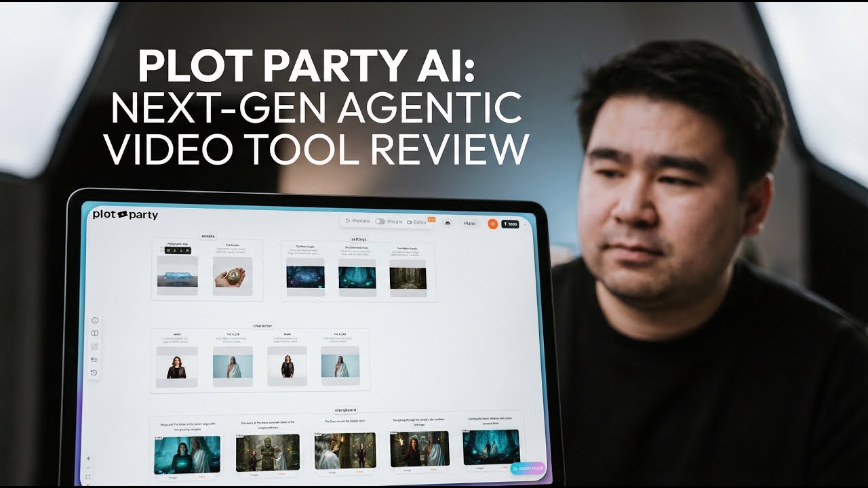868x488 pixels.
Task: Zoom in with the plus icon
Action: [88, 459]
